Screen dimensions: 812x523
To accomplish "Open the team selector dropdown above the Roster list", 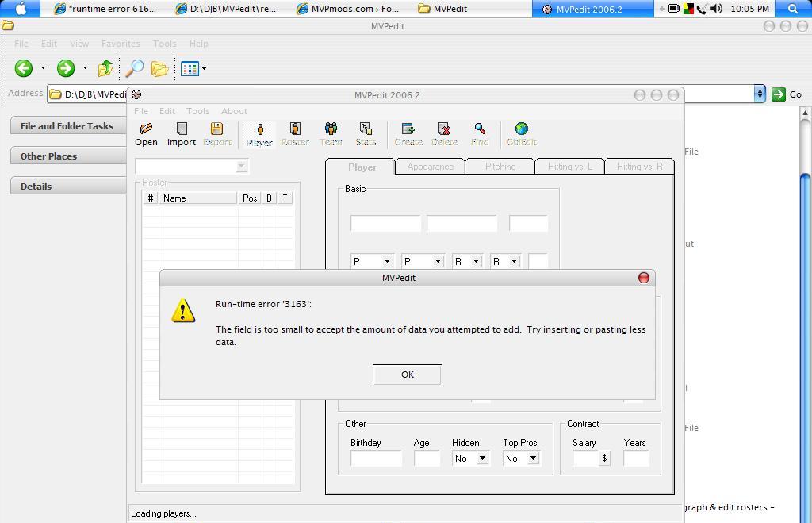I will tap(241, 167).
